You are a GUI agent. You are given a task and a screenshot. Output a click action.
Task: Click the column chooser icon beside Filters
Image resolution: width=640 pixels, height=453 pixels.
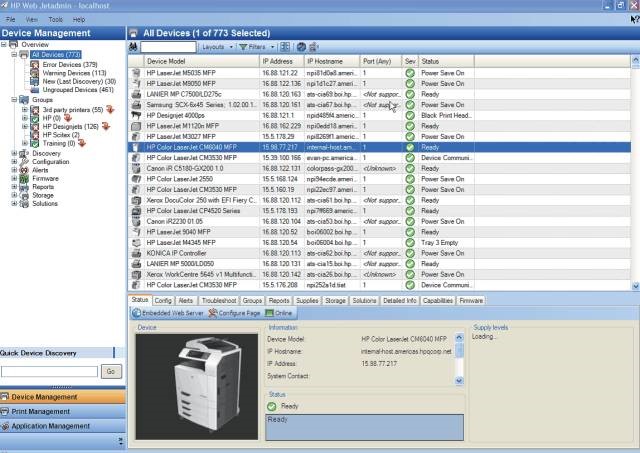285,47
